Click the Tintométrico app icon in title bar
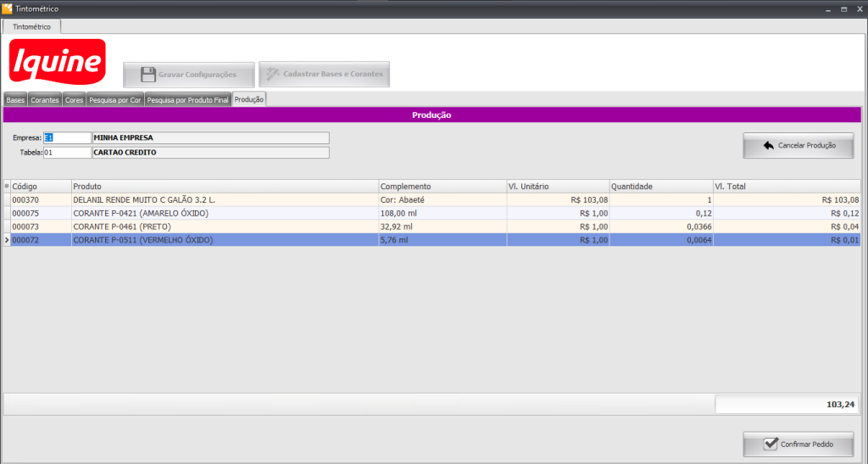868x464 pixels. (x=8, y=8)
